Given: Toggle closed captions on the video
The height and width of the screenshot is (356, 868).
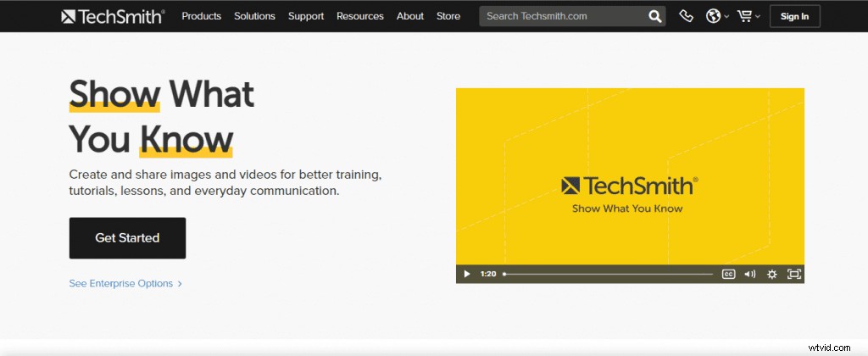Looking at the screenshot, I should pos(728,274).
